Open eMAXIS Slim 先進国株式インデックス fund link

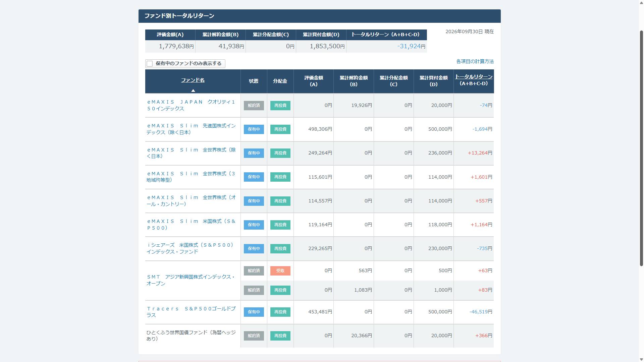[191, 129]
